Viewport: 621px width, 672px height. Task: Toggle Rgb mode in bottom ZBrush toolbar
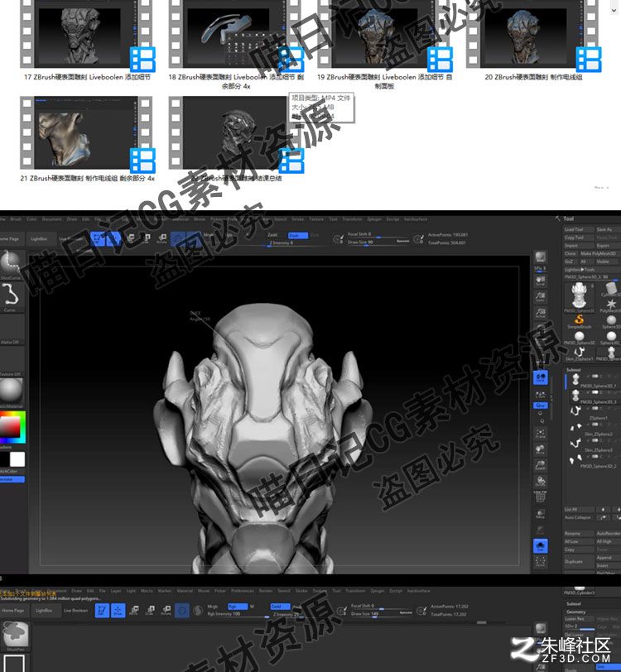[237, 606]
